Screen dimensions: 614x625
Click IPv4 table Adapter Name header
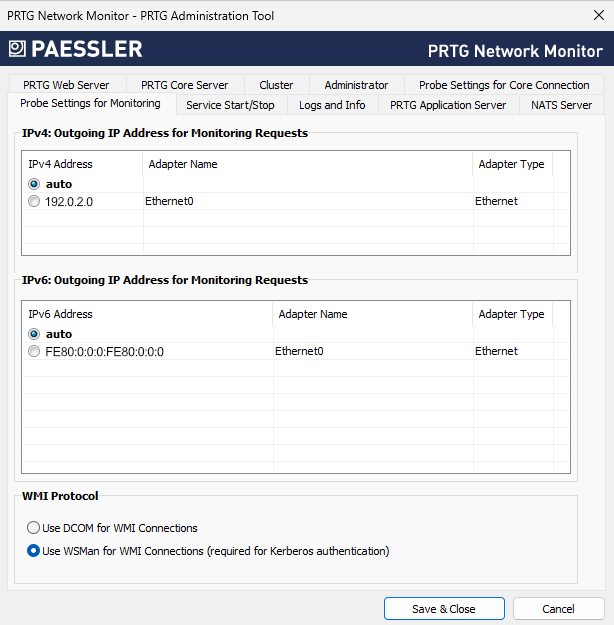pos(307,164)
